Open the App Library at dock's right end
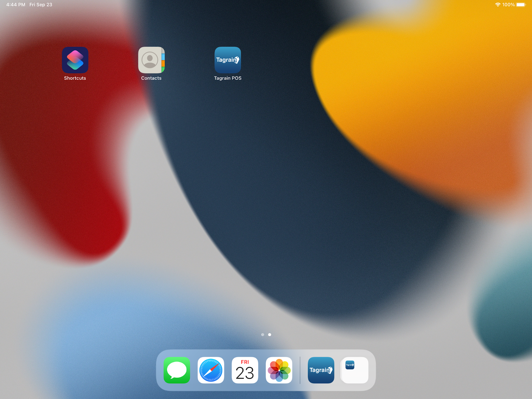532x399 pixels. point(355,370)
